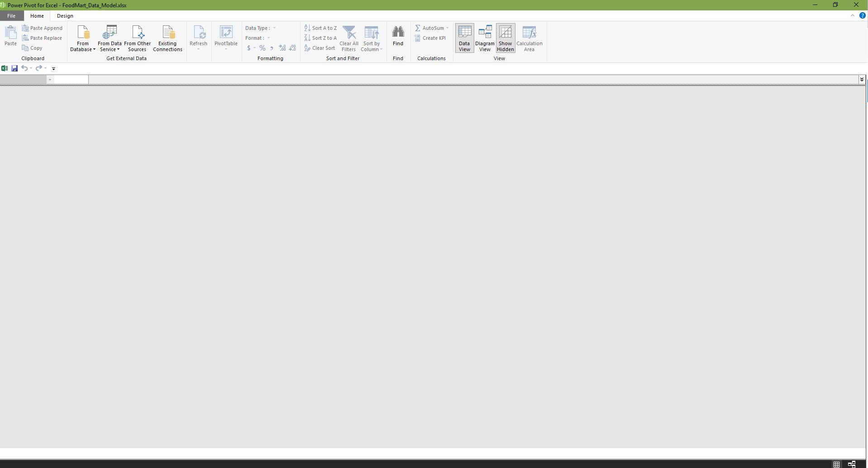The height and width of the screenshot is (468, 868).
Task: Click Paste Replace
Action: (42, 38)
